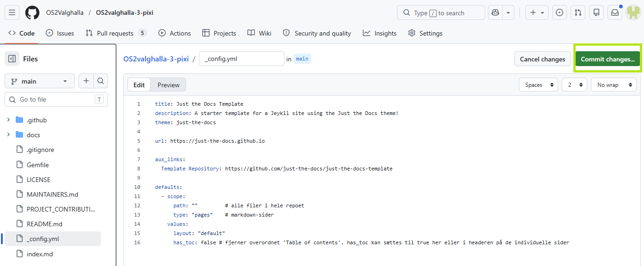Open the main branch selector
This screenshot has height=266, width=644.
pyautogui.click(x=39, y=81)
